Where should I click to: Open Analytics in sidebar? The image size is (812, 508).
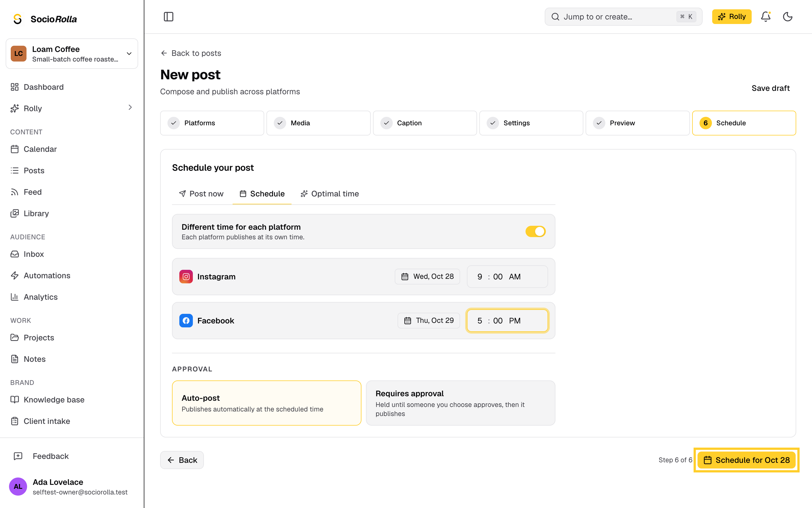click(72, 297)
